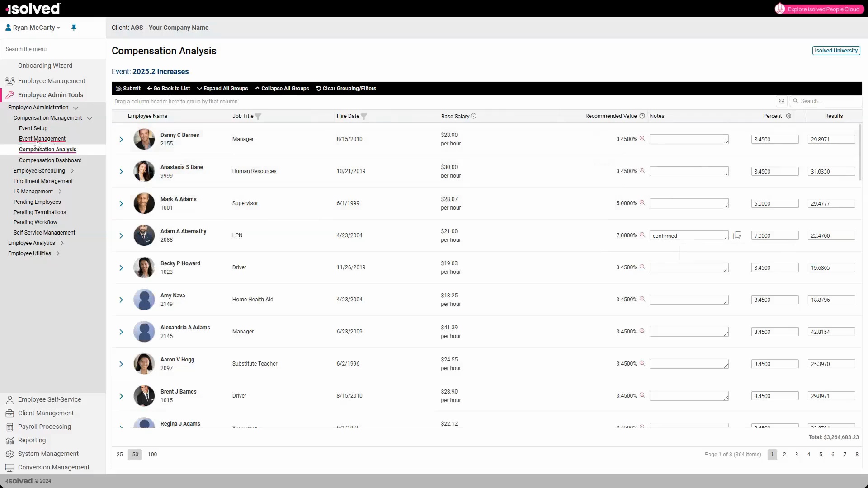The width and height of the screenshot is (868, 488).
Task: Open the Ryan McCarty user dropdown
Action: click(x=33, y=28)
